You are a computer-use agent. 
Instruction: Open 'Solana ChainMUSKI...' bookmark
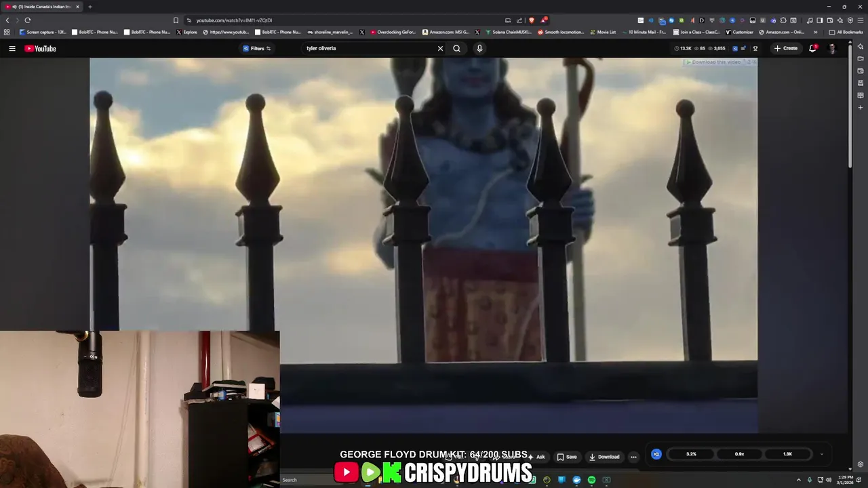click(x=507, y=32)
